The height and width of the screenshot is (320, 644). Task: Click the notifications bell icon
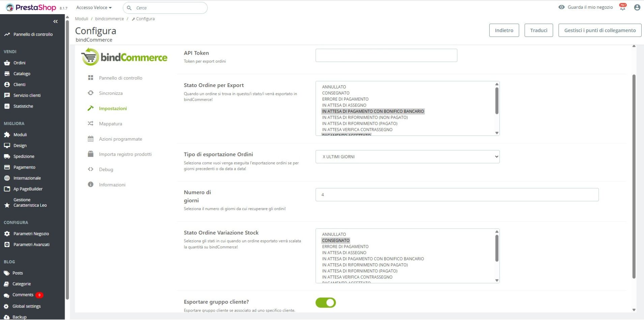(622, 8)
